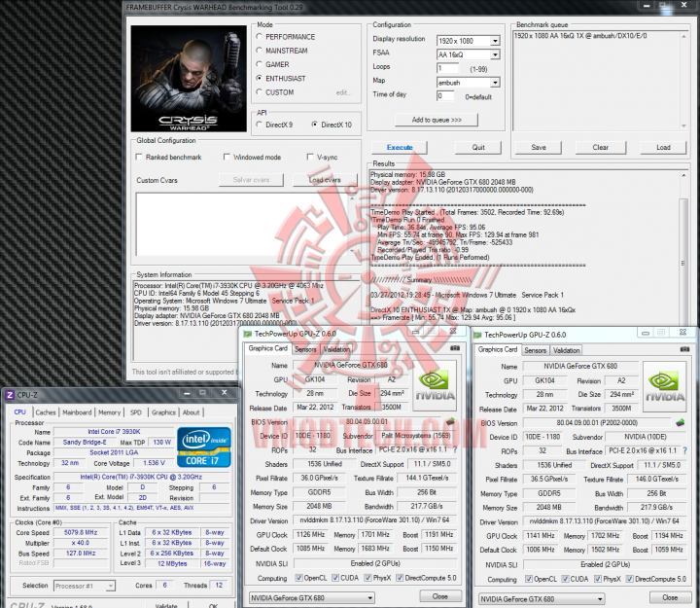700x608 pixels.
Task: Click the Quit button
Action: tap(478, 148)
